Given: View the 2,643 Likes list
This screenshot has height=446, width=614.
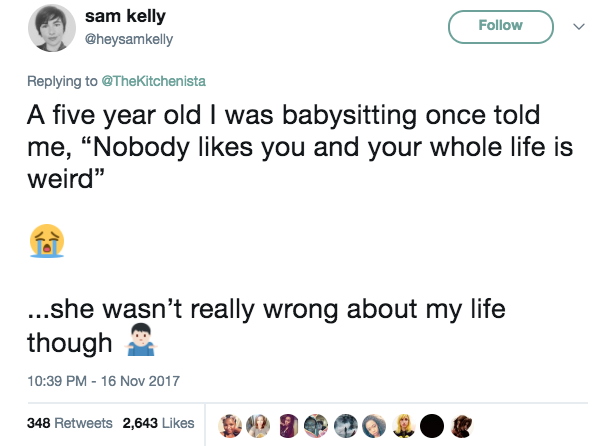Looking at the screenshot, I should [158, 423].
